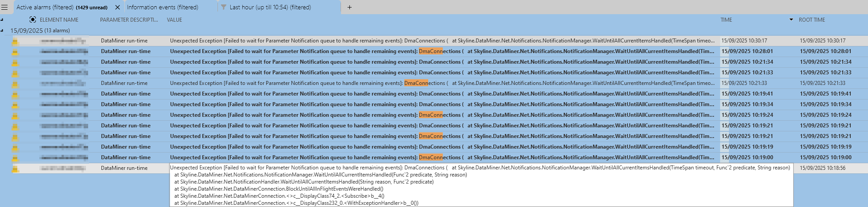Click alarm severity icon of the 10:19:00 row
Image resolution: width=868 pixels, height=207 pixels.
[15, 158]
